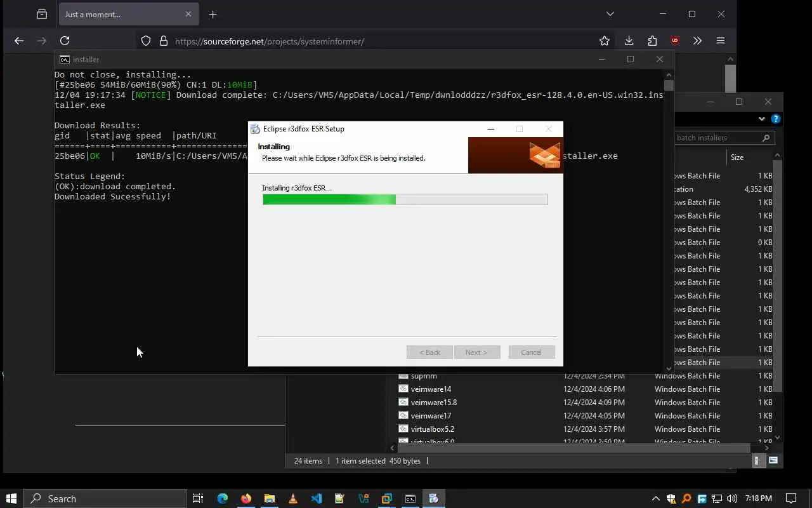Screen dimensions: 812x508
Task: Switch Explorer to details view icon
Action: pos(757,461)
